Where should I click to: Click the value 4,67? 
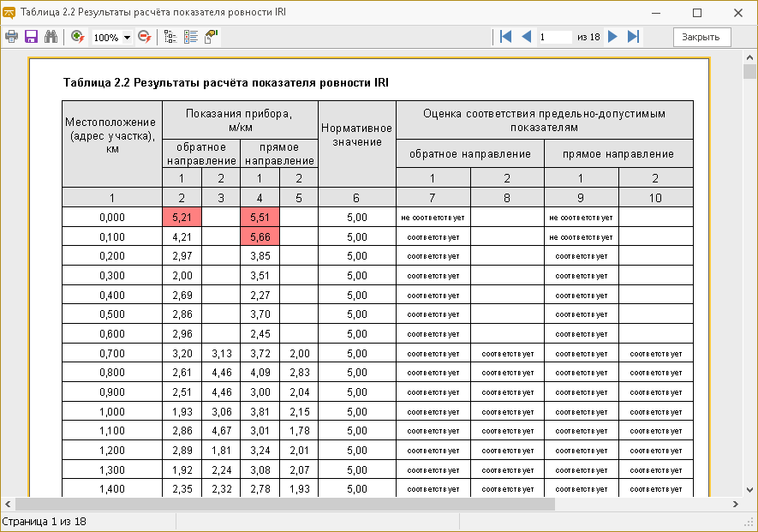coord(221,430)
